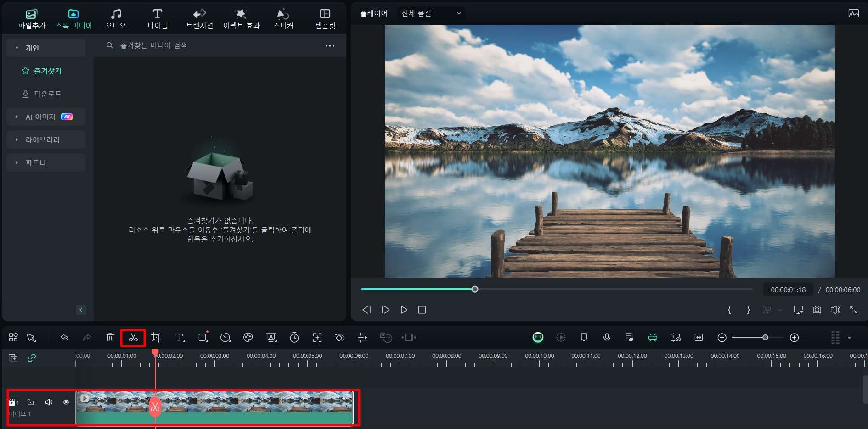Open the color palette tool
Screen dimensions: 868x429
pyautogui.click(x=248, y=338)
